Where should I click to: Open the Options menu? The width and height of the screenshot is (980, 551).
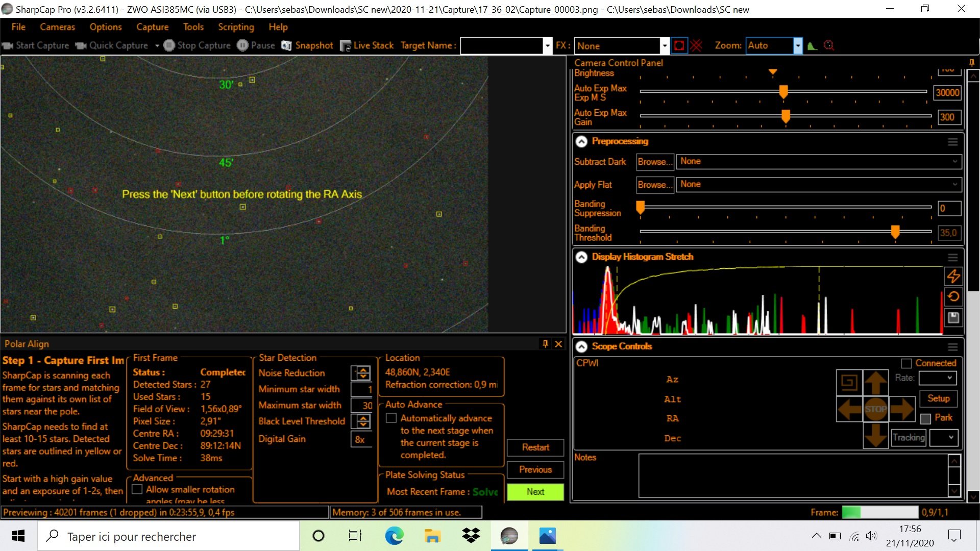[106, 27]
